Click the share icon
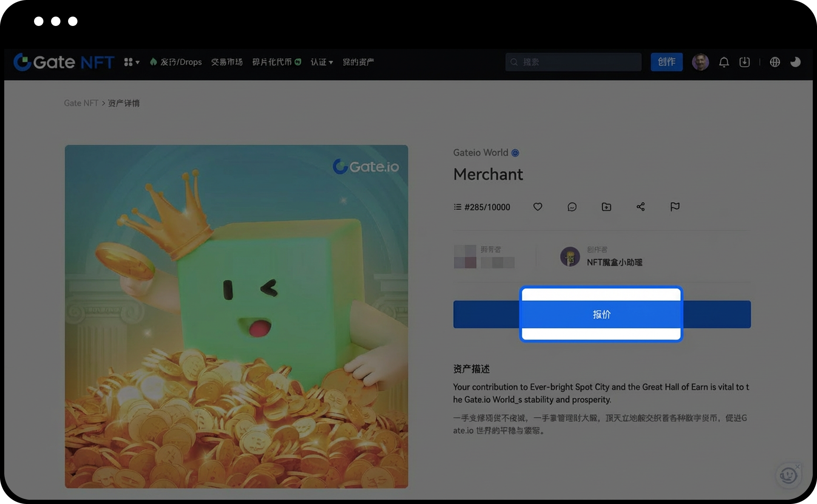 point(640,207)
